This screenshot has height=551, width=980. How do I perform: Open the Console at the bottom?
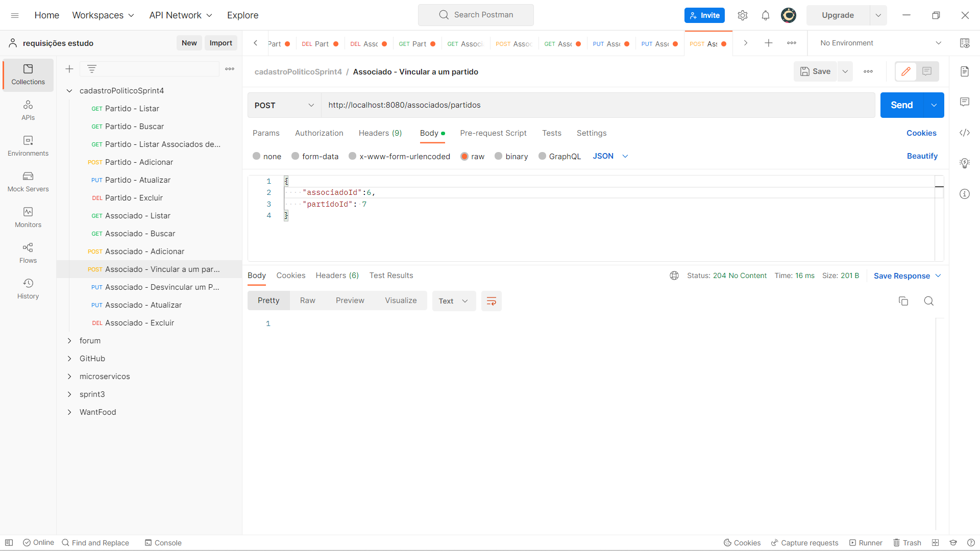tap(163, 542)
